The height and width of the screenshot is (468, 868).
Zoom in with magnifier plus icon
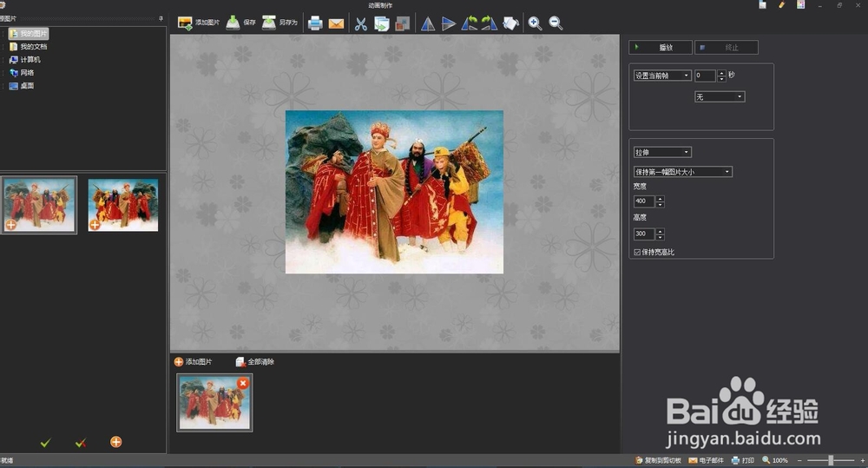point(535,23)
